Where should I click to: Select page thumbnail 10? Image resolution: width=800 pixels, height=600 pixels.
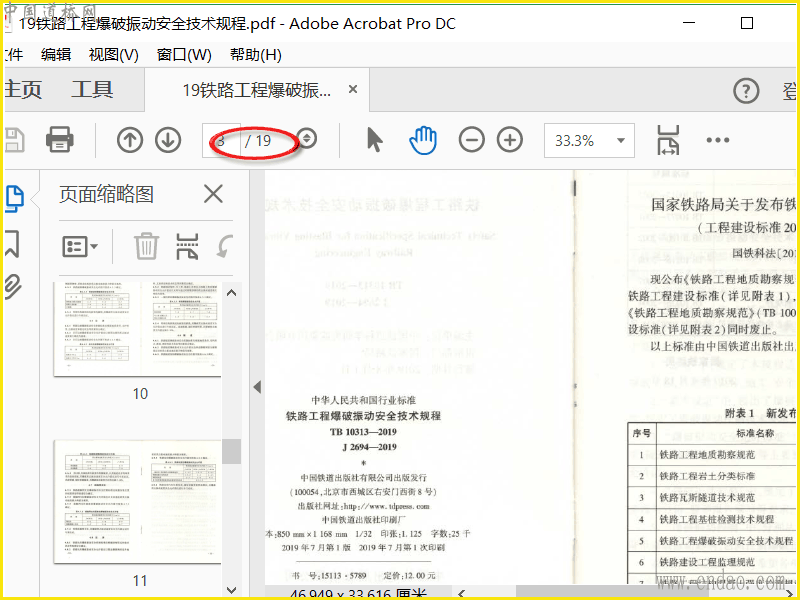click(x=137, y=328)
